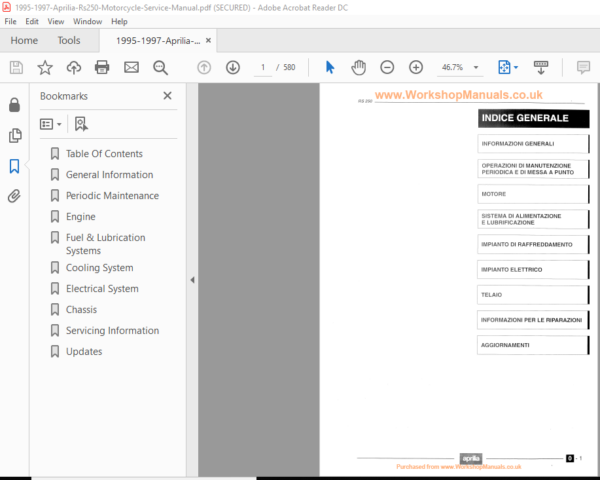Screen dimensions: 600x480
Task: Go to next page arrow
Action: click(x=233, y=68)
